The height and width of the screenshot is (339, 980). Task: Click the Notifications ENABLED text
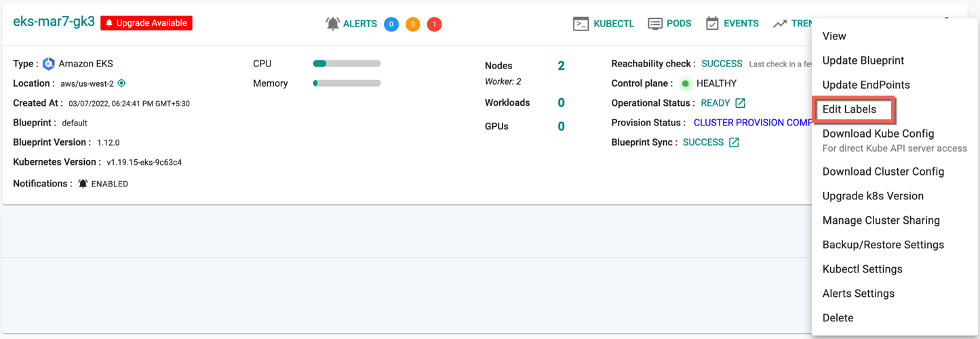point(109,184)
